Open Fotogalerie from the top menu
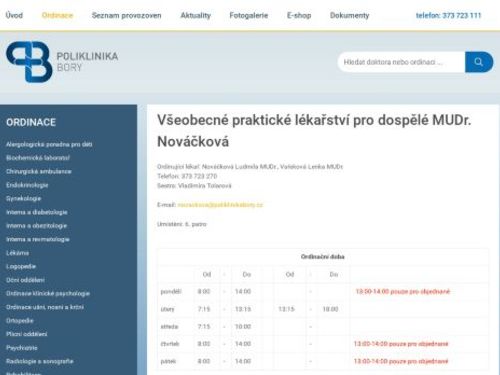The image size is (500, 375). (249, 15)
